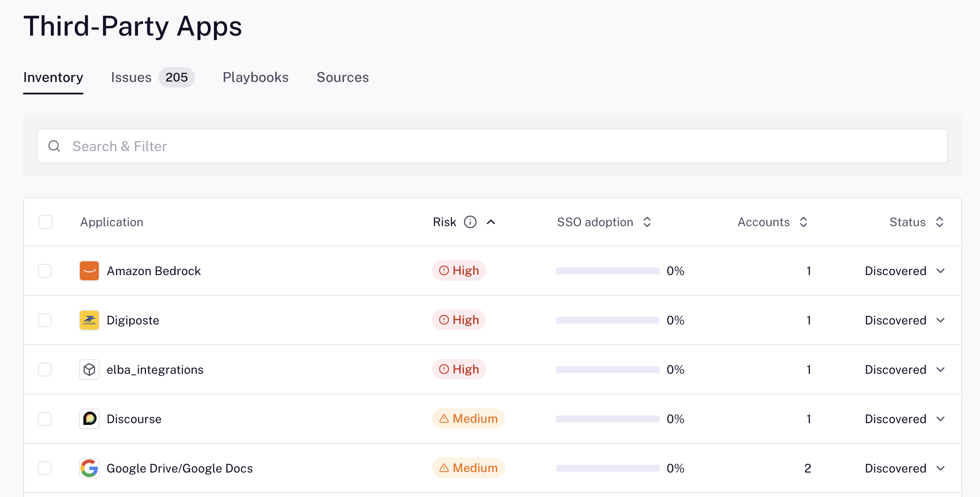Viewport: 980px width, 497px height.
Task: Click the Status column header label
Action: [x=907, y=222]
